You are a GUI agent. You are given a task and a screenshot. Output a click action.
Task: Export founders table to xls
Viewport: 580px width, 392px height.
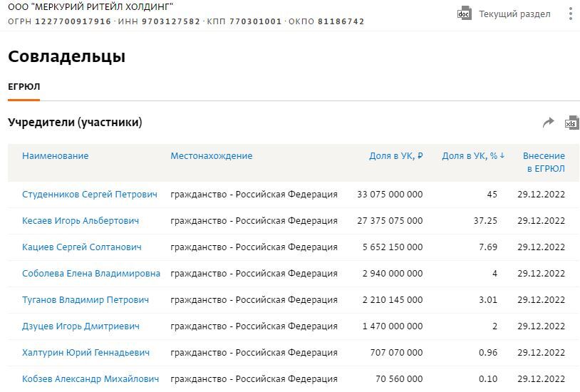coord(571,123)
